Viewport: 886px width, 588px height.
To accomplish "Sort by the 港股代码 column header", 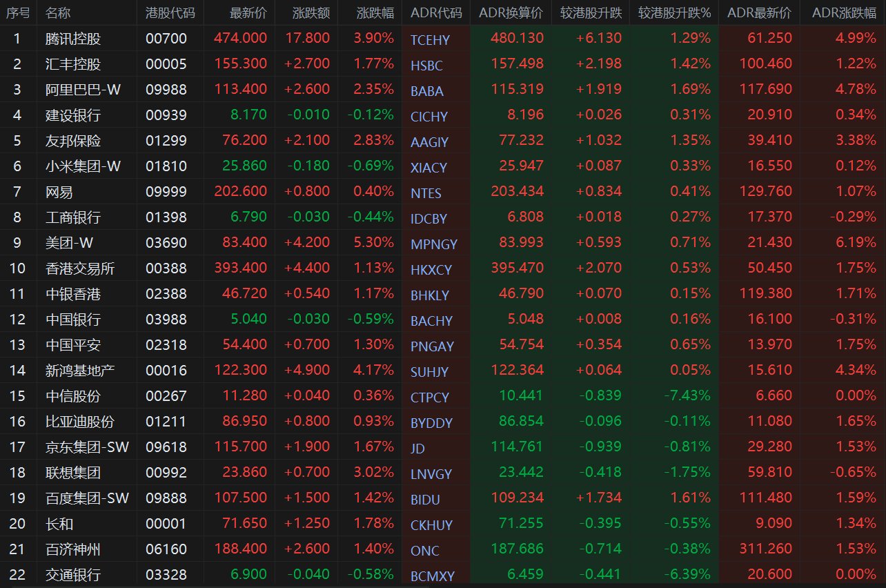I will [170, 13].
